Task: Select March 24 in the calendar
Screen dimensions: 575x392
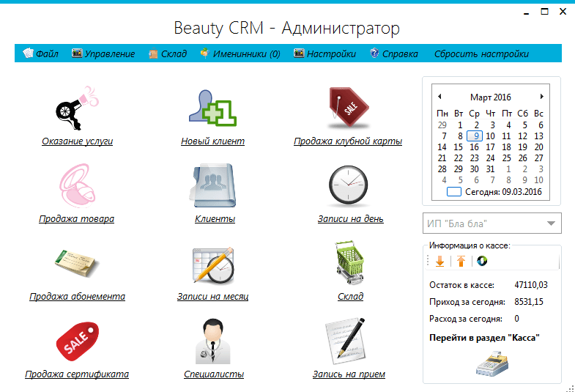Action: tap(490, 158)
